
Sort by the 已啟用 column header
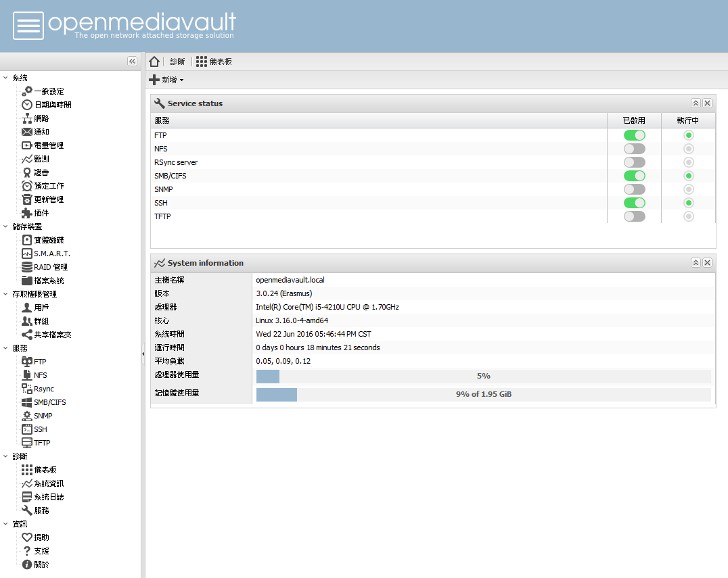634,120
